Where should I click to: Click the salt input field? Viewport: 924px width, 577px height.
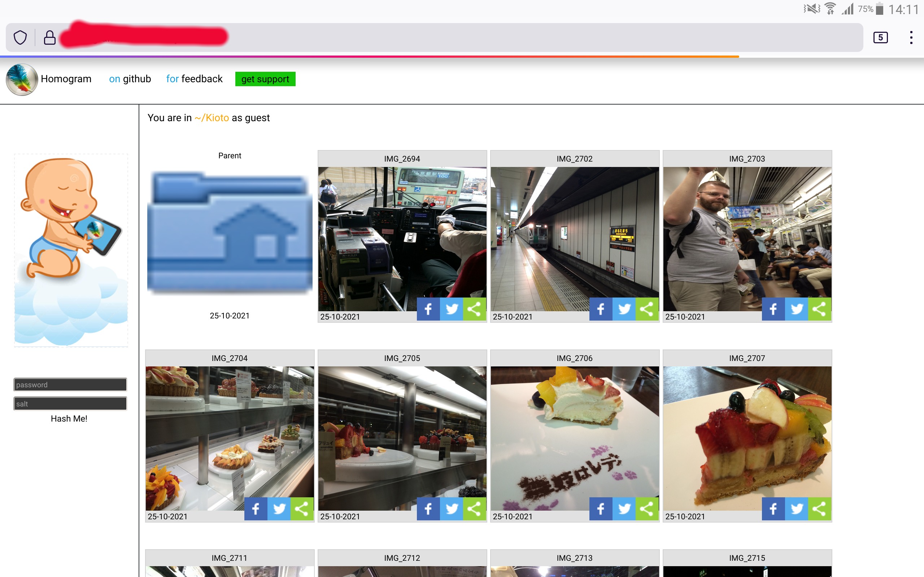point(70,404)
